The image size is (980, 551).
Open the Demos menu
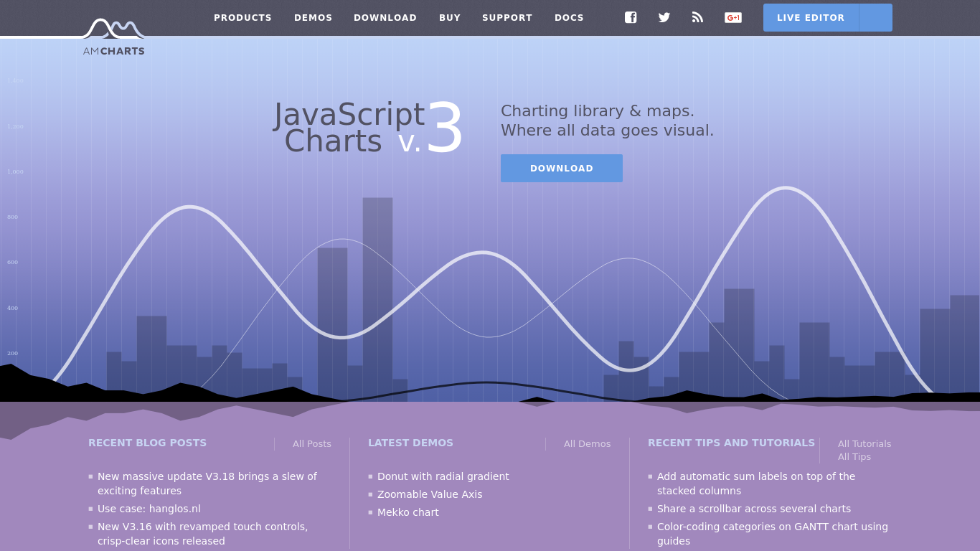(x=314, y=18)
